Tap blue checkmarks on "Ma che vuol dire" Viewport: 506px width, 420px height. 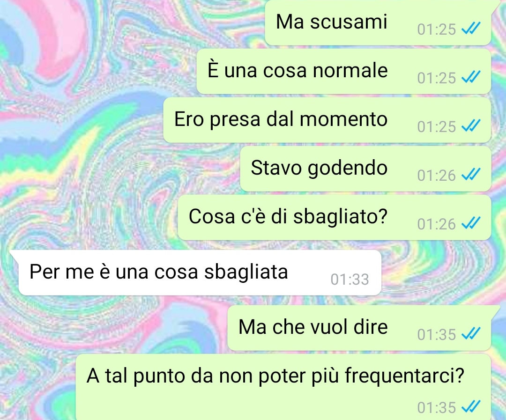click(x=471, y=333)
